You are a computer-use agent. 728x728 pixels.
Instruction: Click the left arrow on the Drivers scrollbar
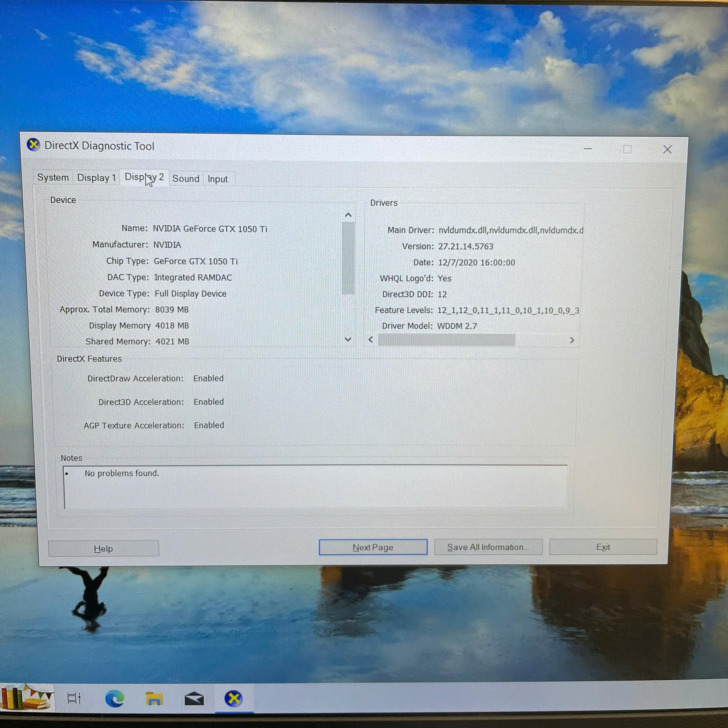click(371, 340)
